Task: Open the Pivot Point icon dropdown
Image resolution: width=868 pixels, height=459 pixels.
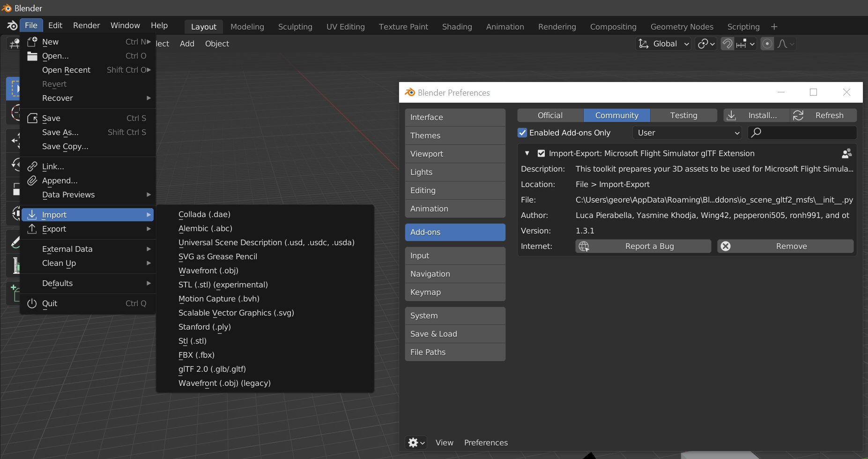Action: [x=705, y=44]
